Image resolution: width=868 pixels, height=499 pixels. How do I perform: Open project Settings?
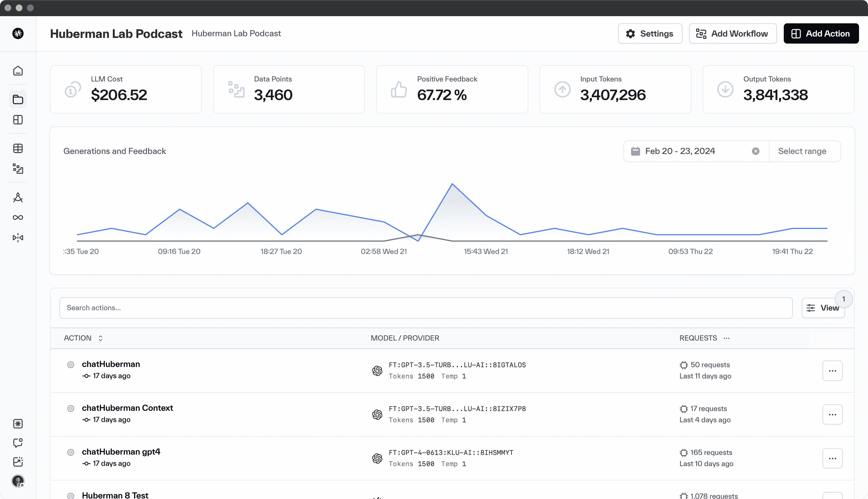pos(650,34)
